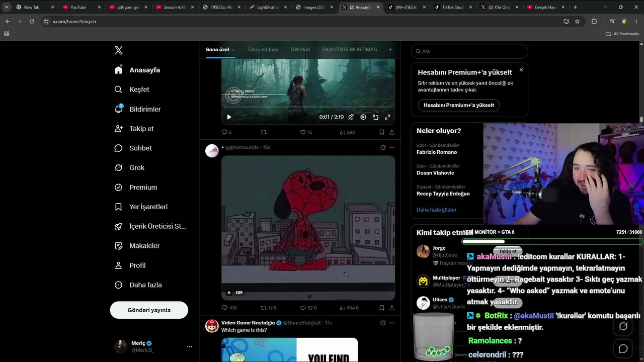Open Premium in the sidebar
The height and width of the screenshot is (362, 644).
136,187
